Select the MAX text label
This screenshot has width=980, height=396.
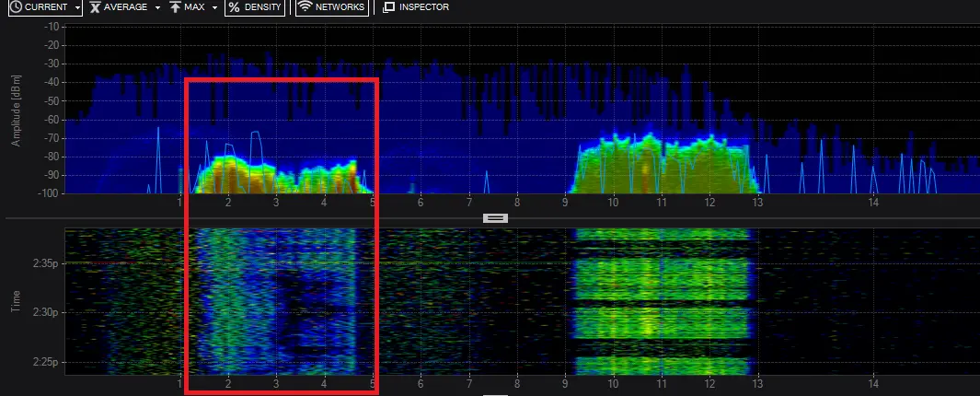(x=194, y=6)
